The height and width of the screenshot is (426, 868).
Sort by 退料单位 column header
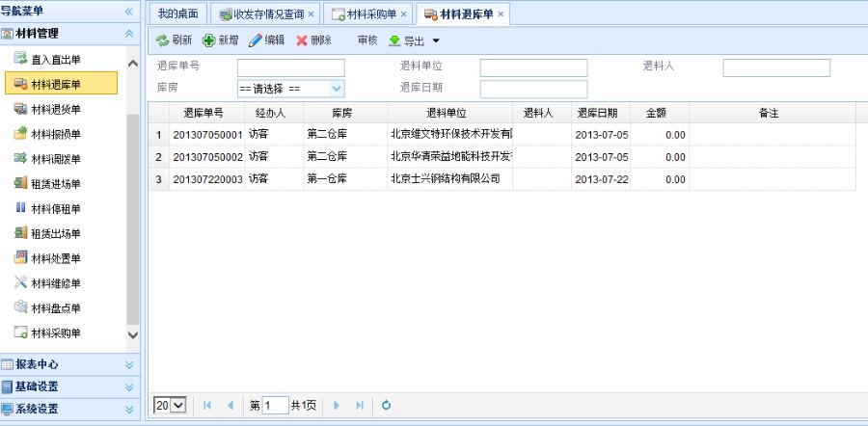(x=450, y=114)
